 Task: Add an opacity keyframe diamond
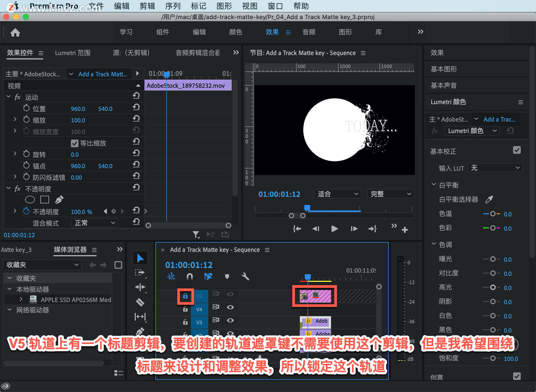point(114,211)
